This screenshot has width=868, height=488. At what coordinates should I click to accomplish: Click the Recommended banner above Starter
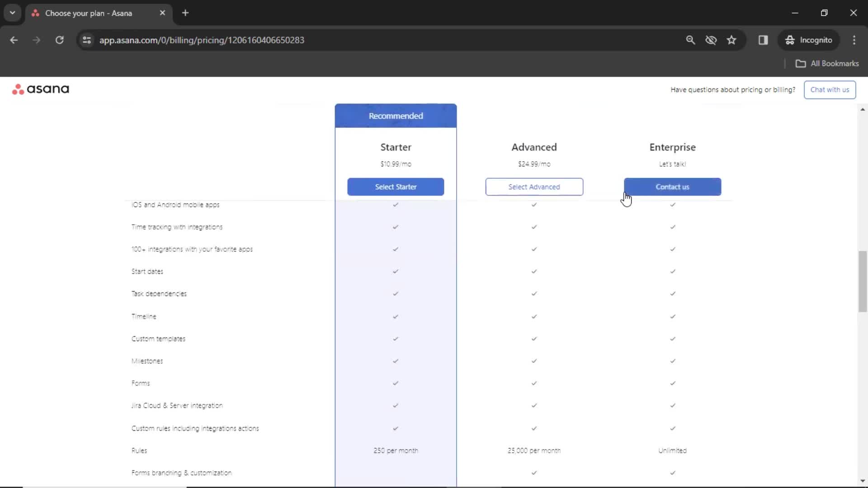pyautogui.click(x=396, y=116)
